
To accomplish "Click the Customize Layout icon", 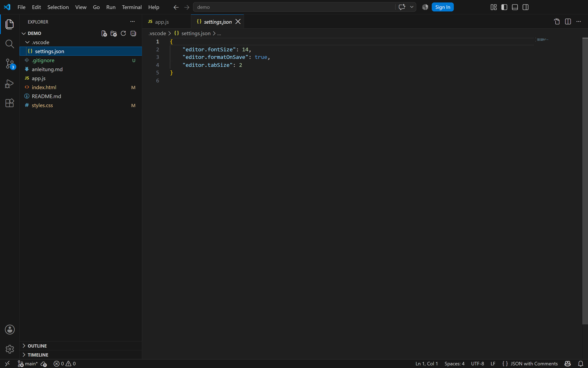I will [494, 7].
